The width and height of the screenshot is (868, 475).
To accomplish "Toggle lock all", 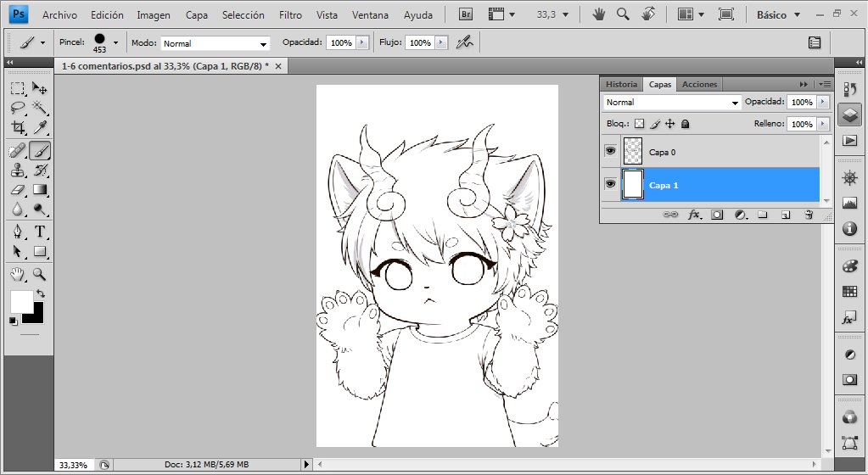I will (685, 124).
